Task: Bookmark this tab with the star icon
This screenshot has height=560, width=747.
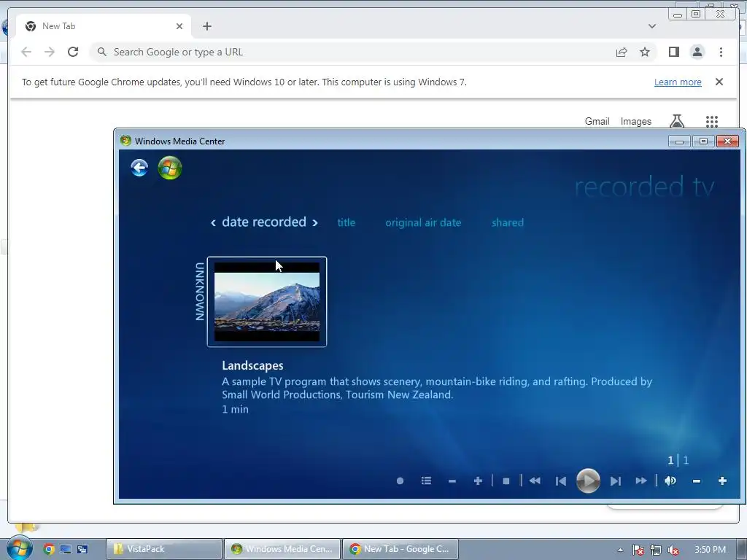Action: (645, 52)
